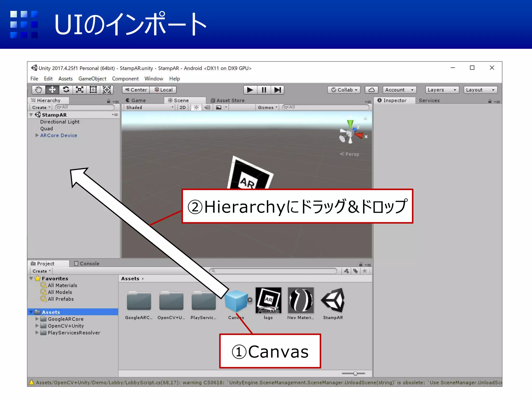This screenshot has width=532, height=399.
Task: Toggle scene effects image icon
Action: coord(219,107)
